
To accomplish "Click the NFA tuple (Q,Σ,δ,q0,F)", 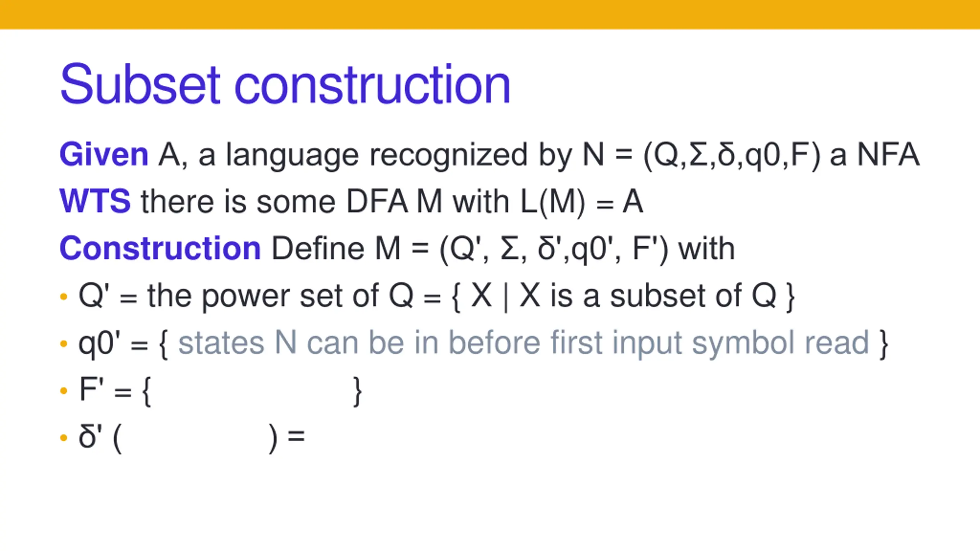I will 732,155.
